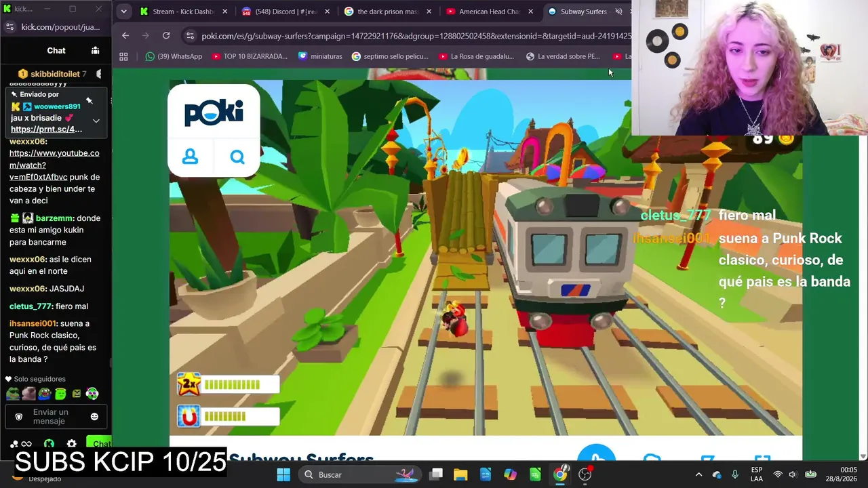Open Kick chat settings gear

click(72, 445)
